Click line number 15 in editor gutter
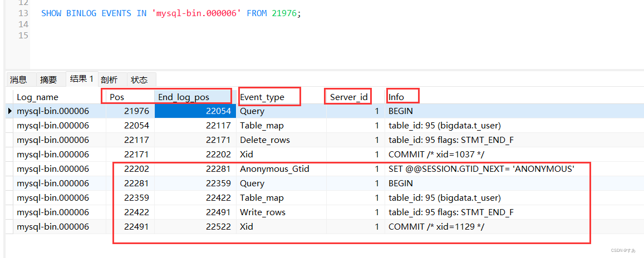This screenshot has height=258, width=644. pyautogui.click(x=23, y=35)
